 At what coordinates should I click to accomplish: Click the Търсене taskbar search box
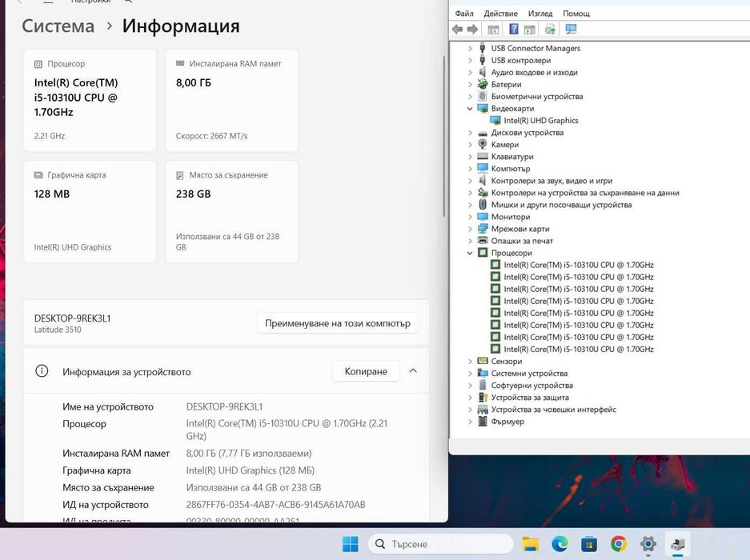[x=440, y=544]
